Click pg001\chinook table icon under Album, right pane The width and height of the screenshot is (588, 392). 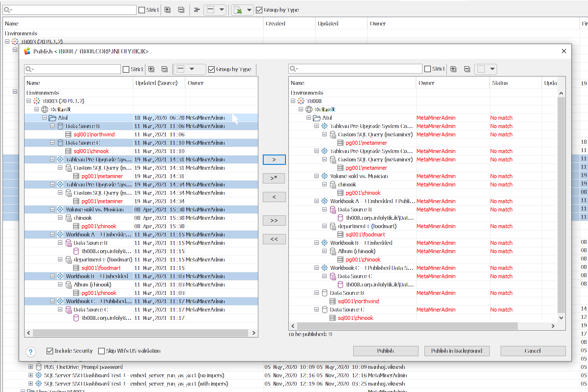340,260
